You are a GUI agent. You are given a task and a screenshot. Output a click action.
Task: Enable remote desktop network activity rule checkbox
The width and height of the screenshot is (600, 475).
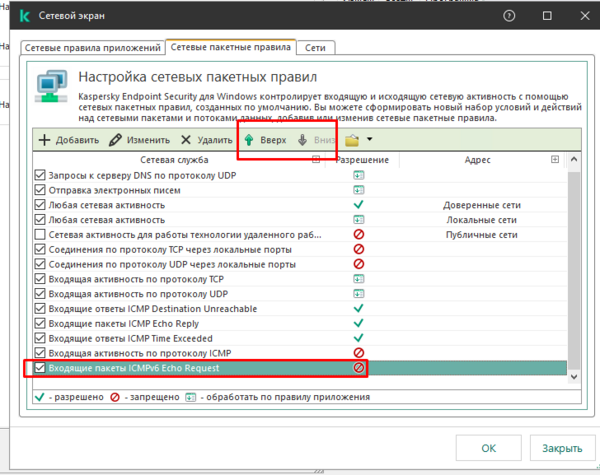[40, 234]
